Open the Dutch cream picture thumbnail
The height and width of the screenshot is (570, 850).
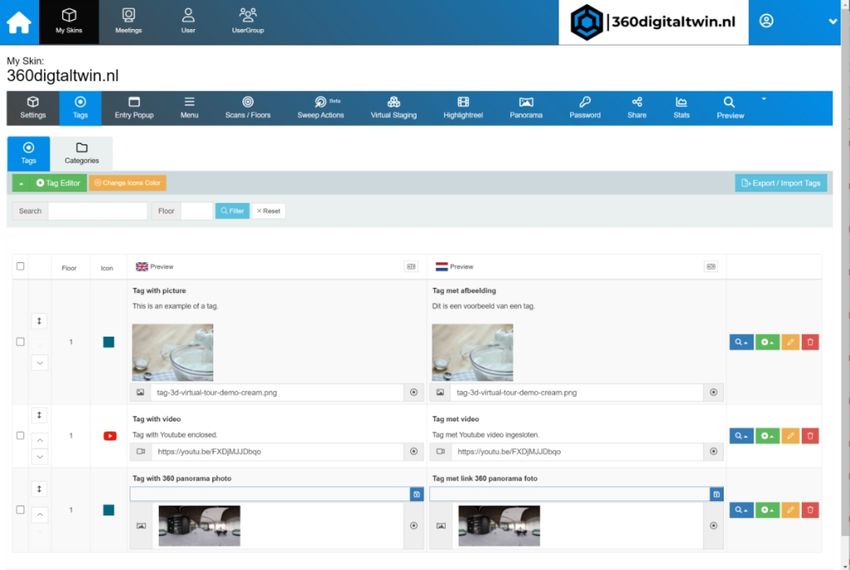pos(472,353)
